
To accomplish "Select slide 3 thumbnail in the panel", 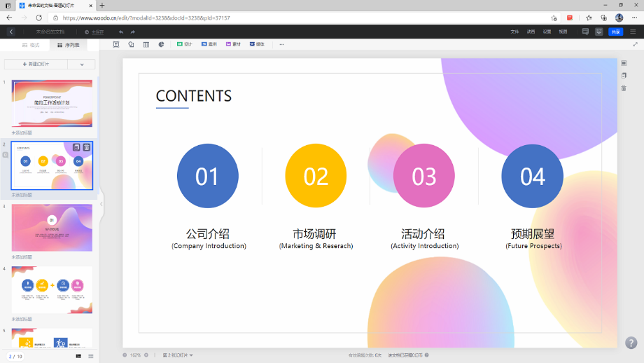I will [x=52, y=228].
